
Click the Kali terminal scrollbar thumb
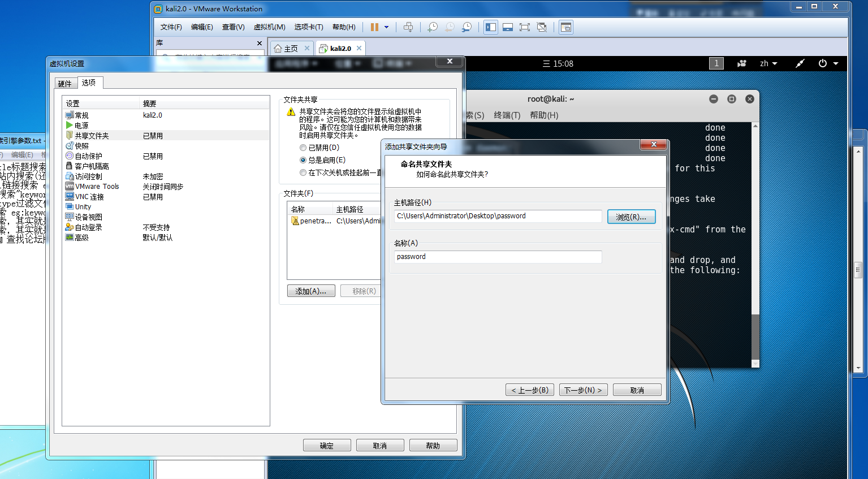tap(755, 336)
